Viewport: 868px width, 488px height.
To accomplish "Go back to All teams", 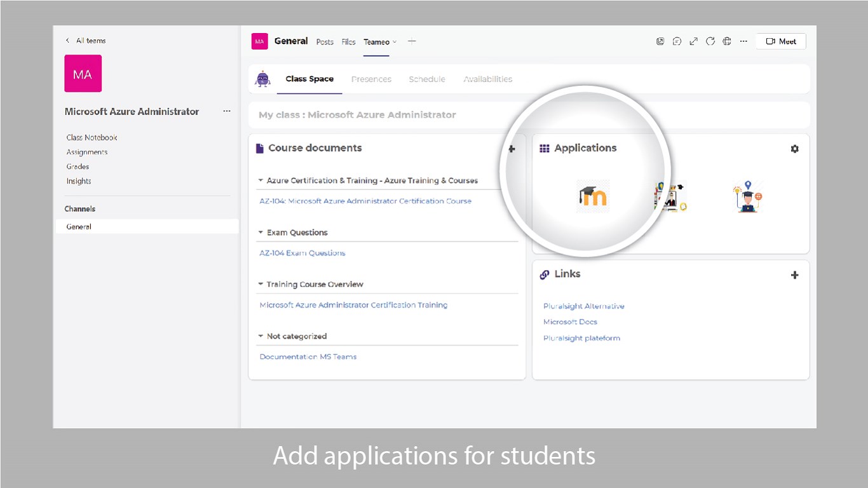I will point(86,41).
